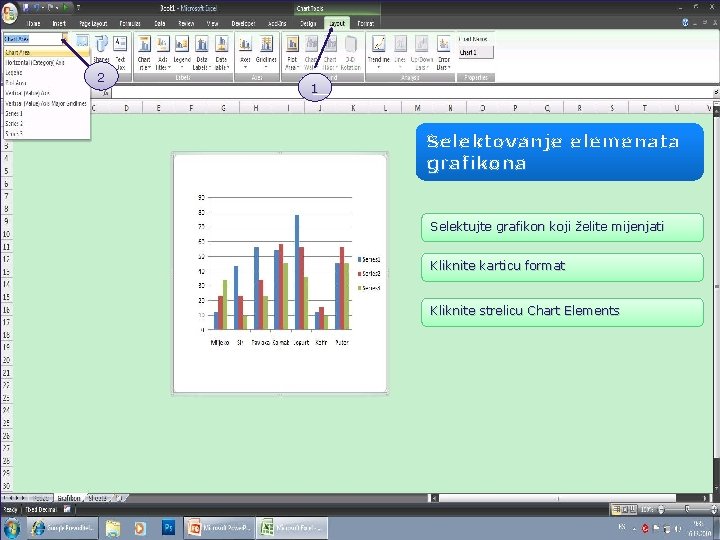This screenshot has height=540, width=720.
Task: Open the Insert ribbon tab
Action: [59, 23]
